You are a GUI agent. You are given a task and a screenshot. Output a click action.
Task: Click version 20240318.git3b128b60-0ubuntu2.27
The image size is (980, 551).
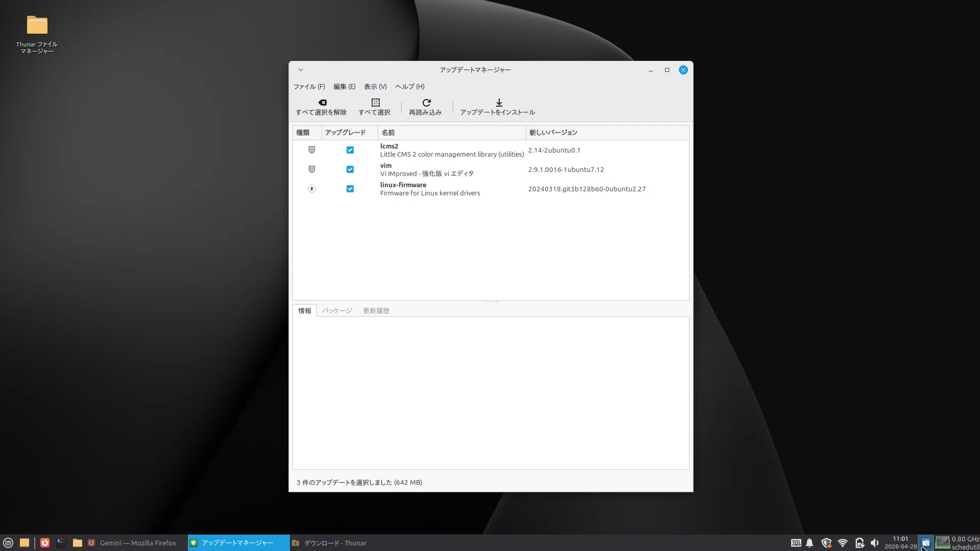(587, 189)
